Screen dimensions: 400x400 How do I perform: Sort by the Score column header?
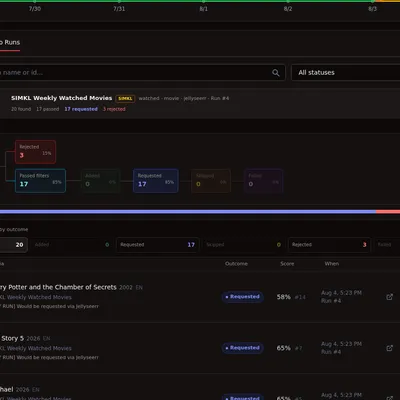click(287, 264)
